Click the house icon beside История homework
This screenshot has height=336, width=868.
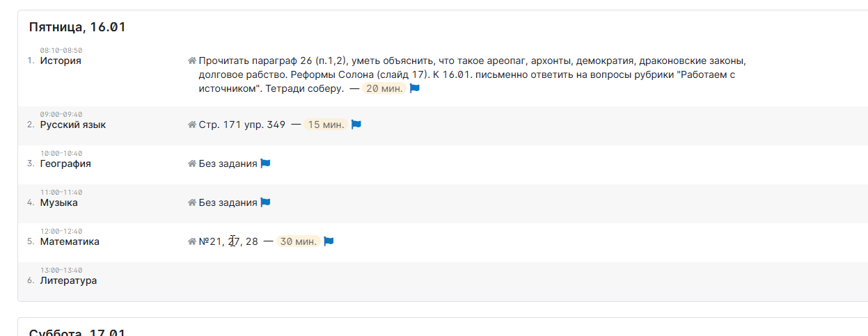(192, 61)
